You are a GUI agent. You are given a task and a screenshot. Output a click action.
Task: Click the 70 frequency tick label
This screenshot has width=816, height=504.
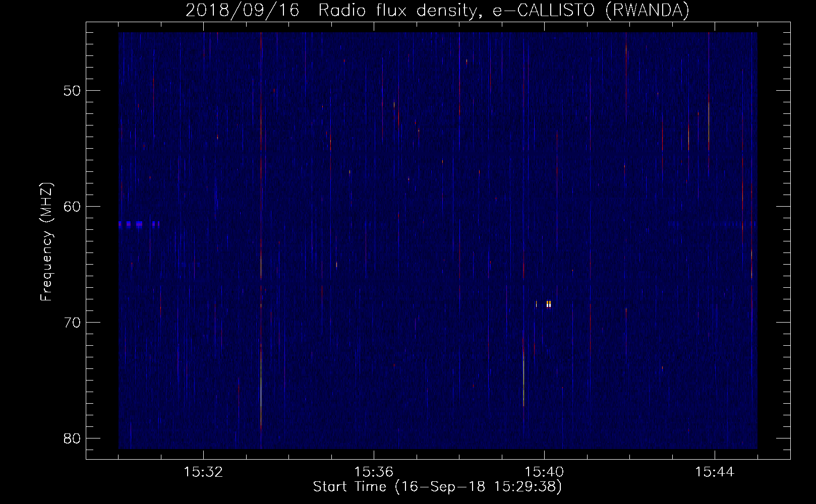pos(72,323)
